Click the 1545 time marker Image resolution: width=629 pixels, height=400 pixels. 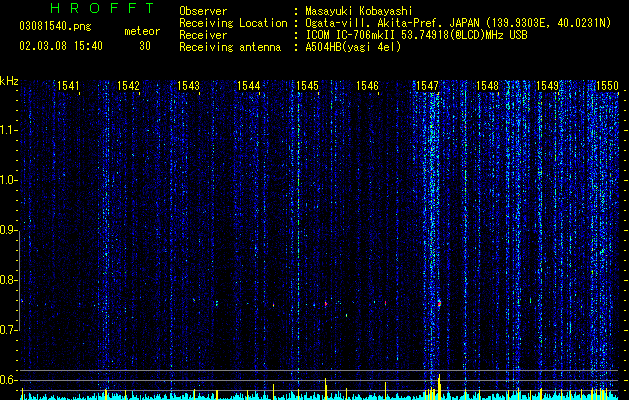(x=307, y=86)
